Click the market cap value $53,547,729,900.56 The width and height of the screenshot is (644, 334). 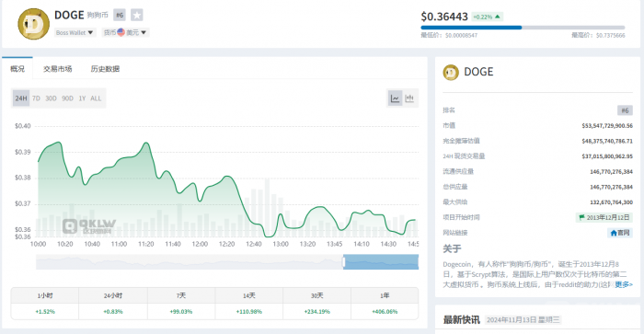607,126
